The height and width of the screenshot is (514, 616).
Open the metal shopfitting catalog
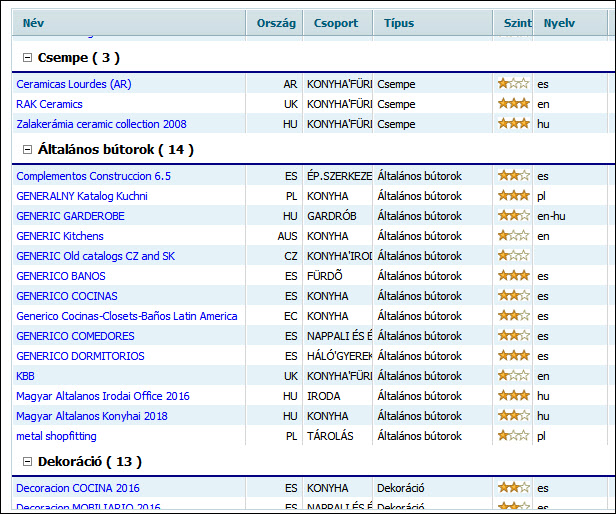tap(56, 436)
